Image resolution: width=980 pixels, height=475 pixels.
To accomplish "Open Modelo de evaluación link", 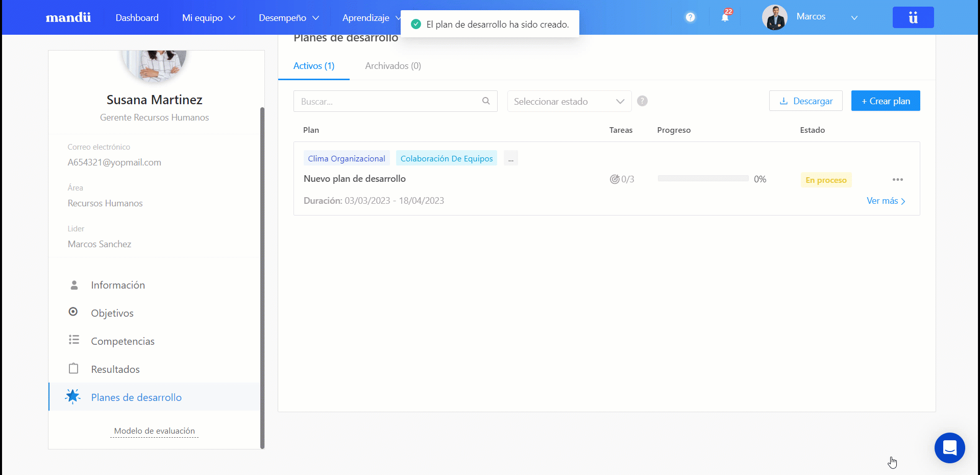I will click(x=155, y=431).
